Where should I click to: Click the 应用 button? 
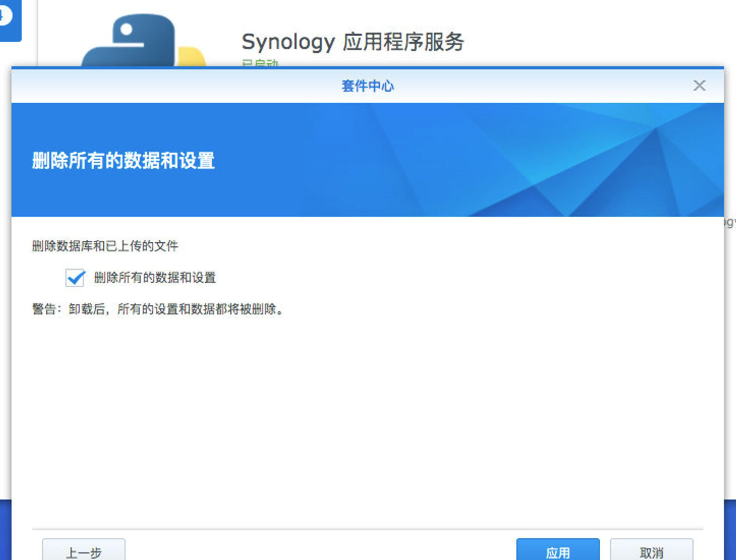click(x=558, y=550)
